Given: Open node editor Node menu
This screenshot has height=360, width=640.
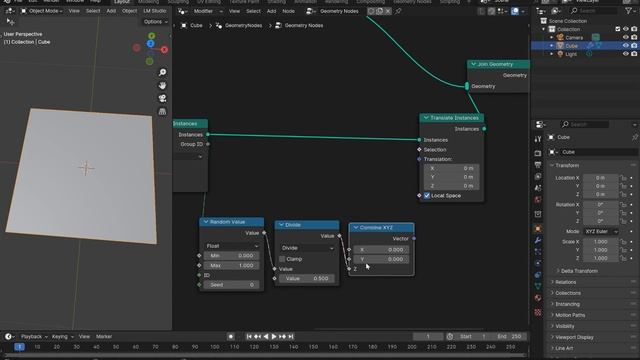Looking at the screenshot, I should 288,11.
